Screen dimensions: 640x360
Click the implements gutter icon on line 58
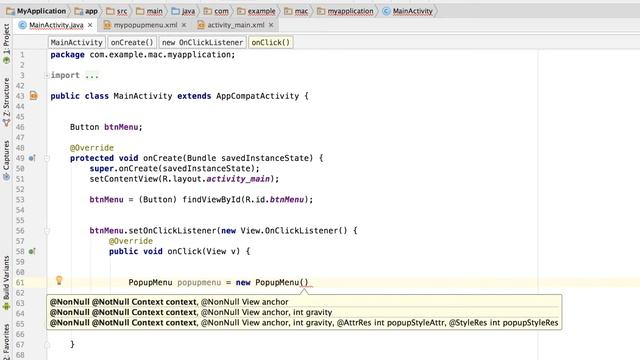(x=32, y=252)
